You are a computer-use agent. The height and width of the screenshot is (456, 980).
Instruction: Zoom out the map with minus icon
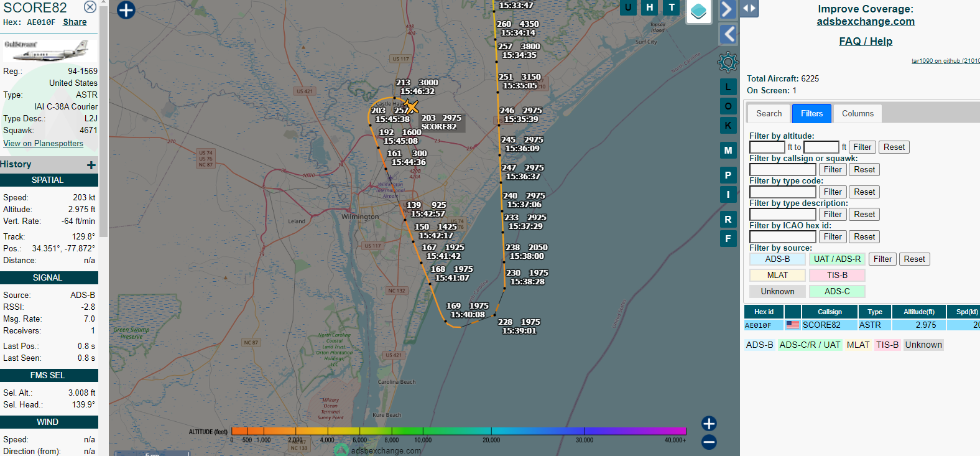click(x=709, y=442)
